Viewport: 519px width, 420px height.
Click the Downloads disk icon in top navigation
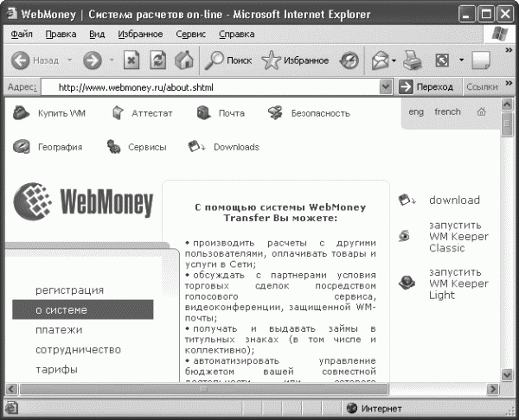[x=196, y=146]
